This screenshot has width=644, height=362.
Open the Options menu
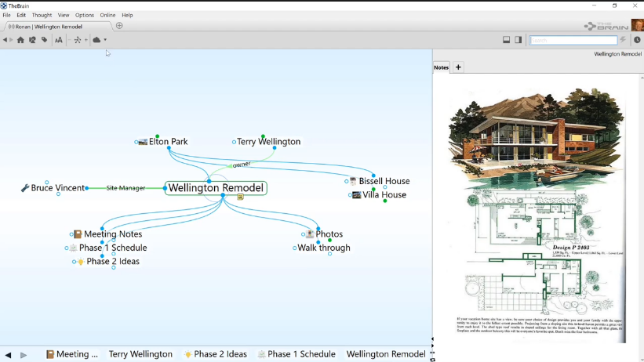pos(85,15)
